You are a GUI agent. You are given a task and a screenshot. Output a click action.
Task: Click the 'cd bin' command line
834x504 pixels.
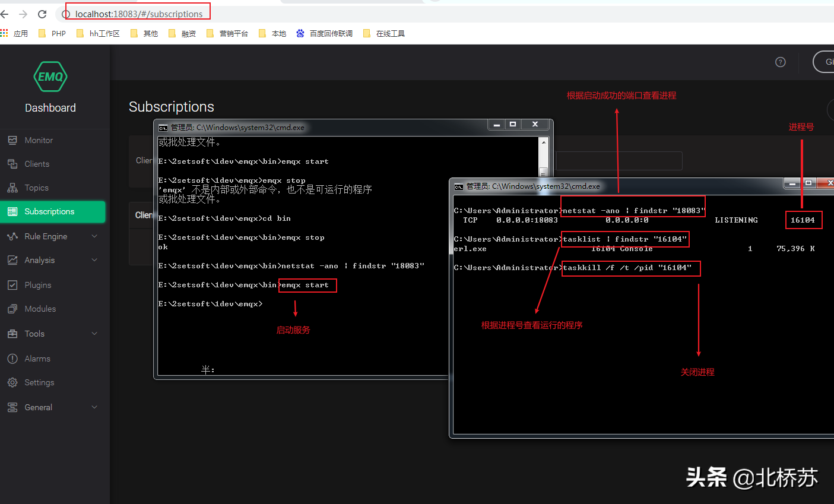coord(224,218)
